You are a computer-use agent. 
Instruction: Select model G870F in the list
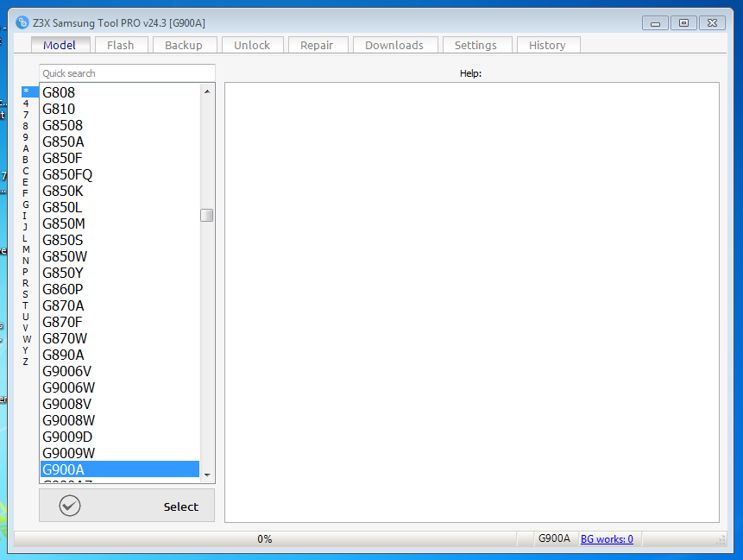coord(119,322)
